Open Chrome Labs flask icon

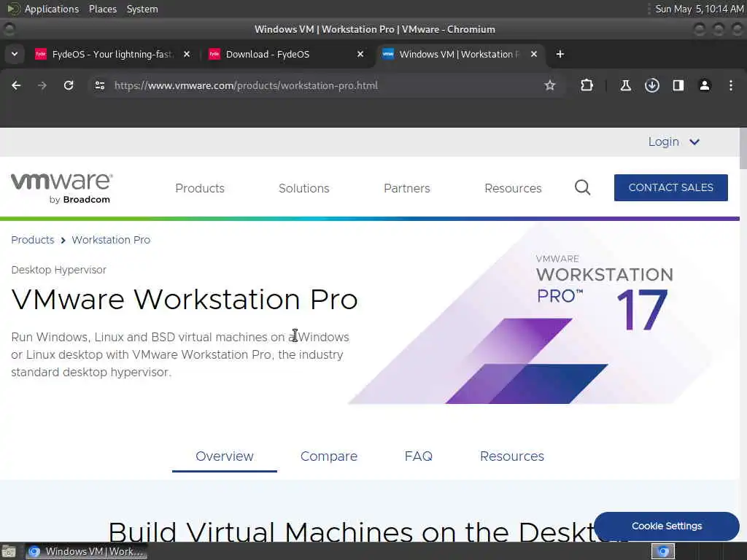[x=625, y=85]
